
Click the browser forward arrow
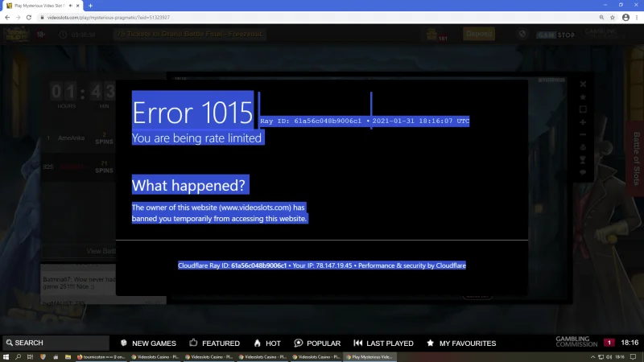18,18
